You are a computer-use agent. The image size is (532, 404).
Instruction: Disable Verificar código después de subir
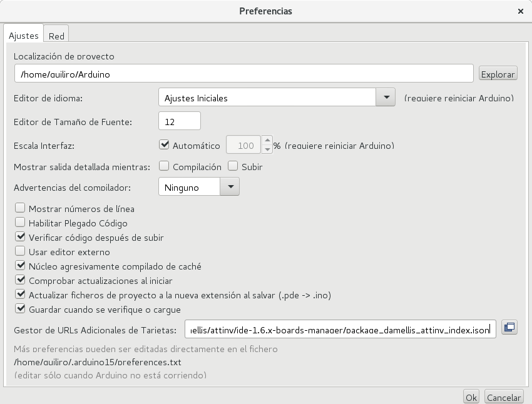(x=20, y=238)
